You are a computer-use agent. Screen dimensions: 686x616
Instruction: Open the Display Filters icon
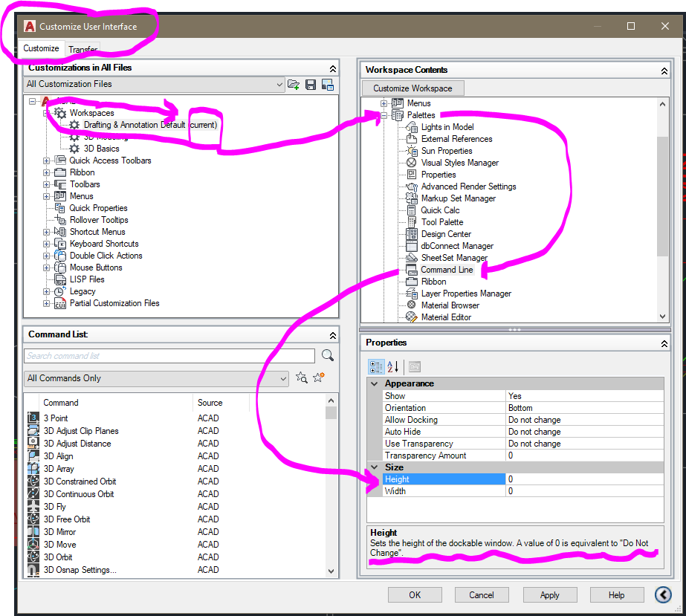tap(327, 85)
